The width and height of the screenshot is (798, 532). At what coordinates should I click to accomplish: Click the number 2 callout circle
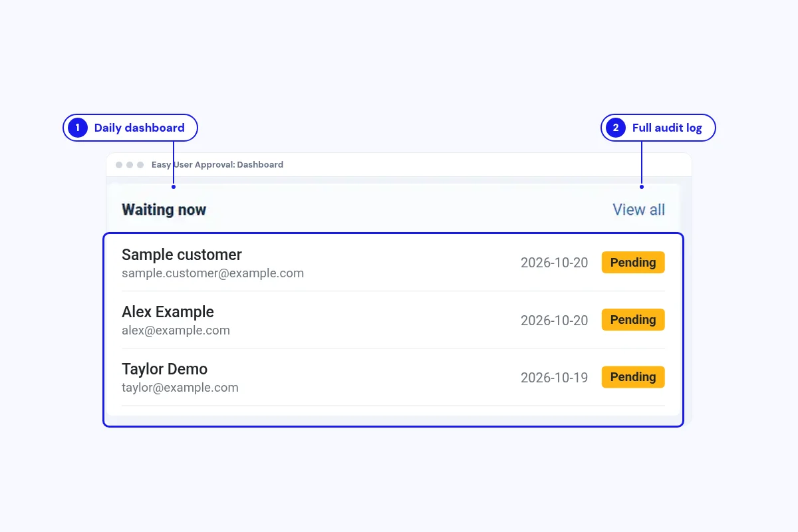point(616,128)
